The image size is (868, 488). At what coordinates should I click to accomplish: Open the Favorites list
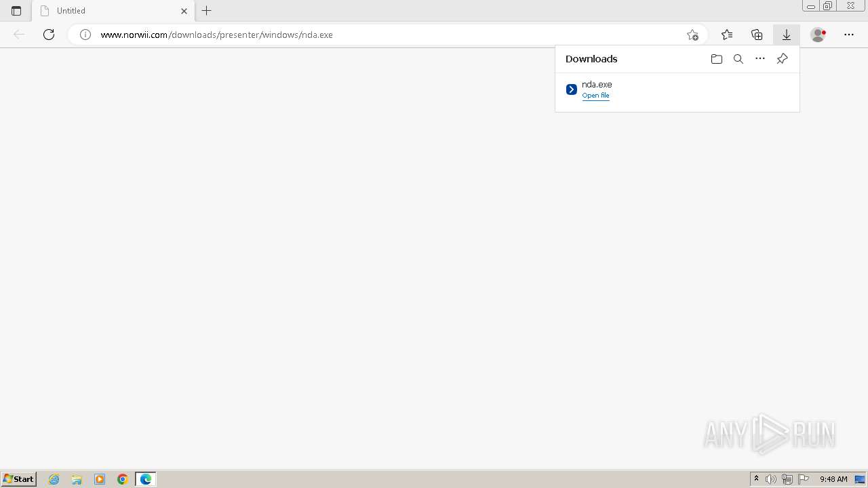pyautogui.click(x=727, y=35)
